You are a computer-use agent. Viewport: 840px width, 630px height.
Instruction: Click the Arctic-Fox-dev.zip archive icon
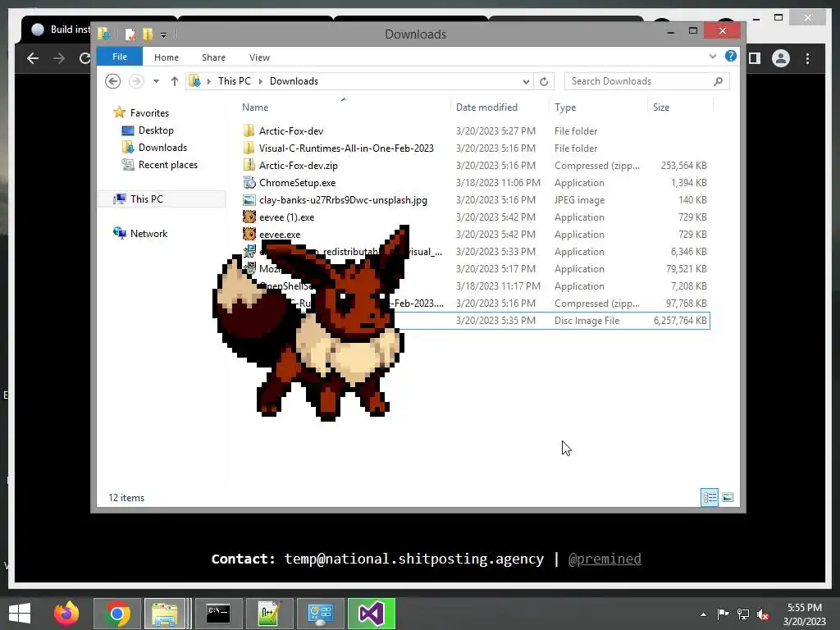click(249, 166)
